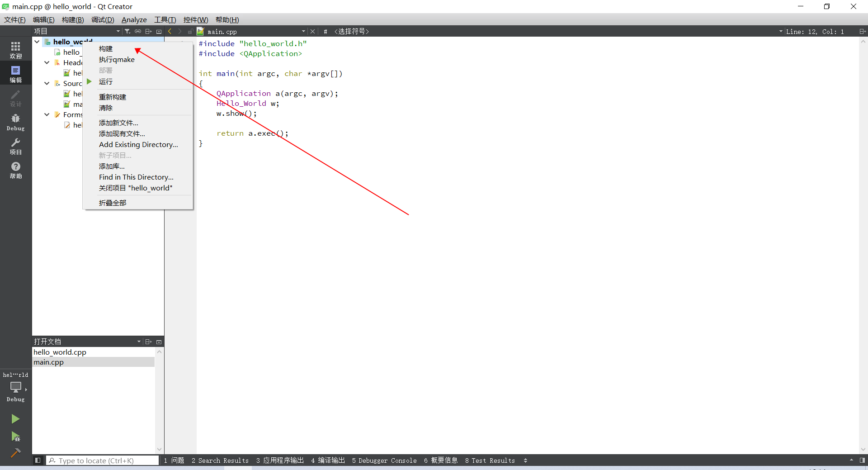Viewport: 868px width, 470px height.
Task: Collapse the Forms folder node
Action: click(x=47, y=114)
